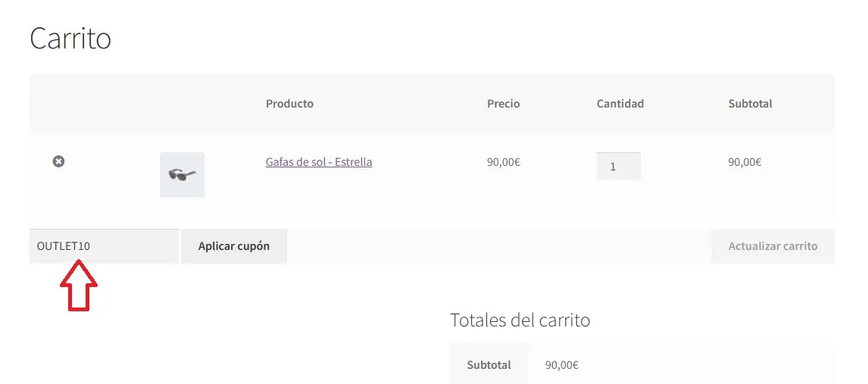The image size is (868, 384).
Task: Focus the quantity field showing 1
Action: (618, 167)
